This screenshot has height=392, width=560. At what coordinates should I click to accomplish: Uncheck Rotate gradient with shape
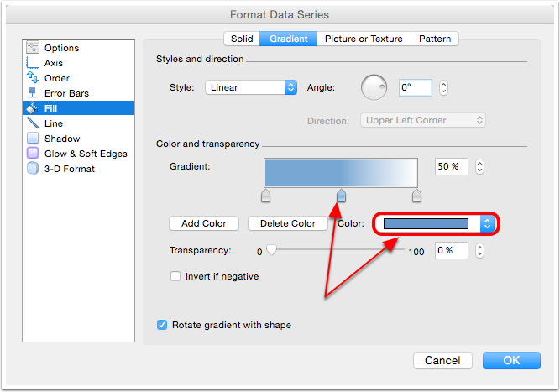point(162,325)
